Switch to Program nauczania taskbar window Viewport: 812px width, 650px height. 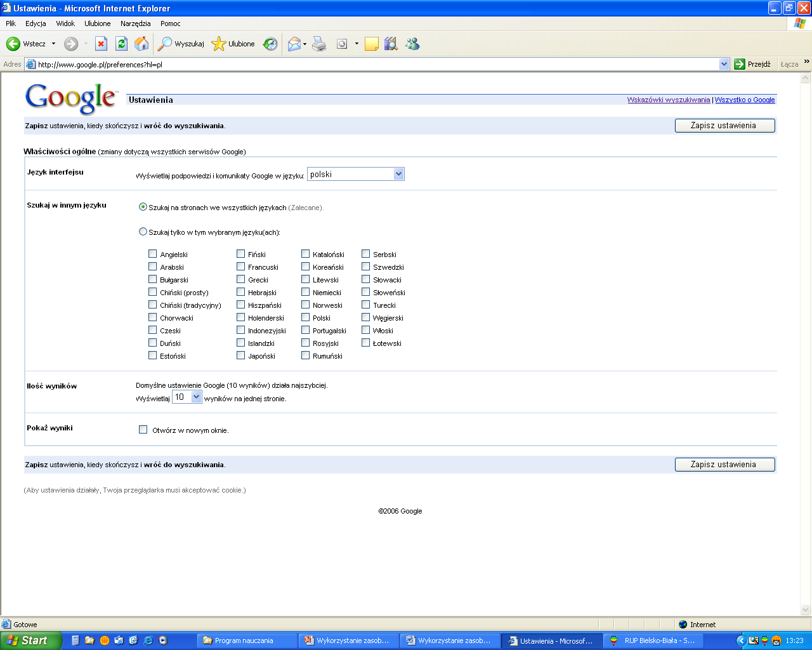tap(247, 640)
